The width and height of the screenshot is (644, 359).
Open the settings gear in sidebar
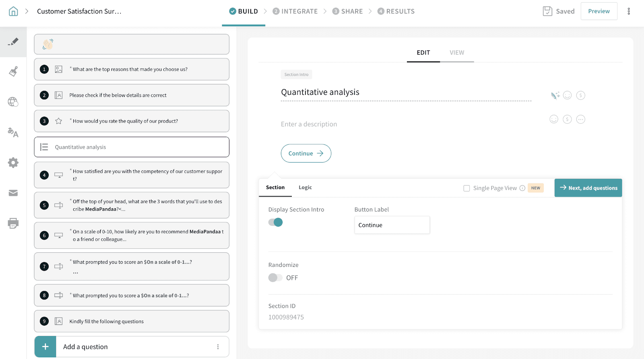tap(13, 162)
